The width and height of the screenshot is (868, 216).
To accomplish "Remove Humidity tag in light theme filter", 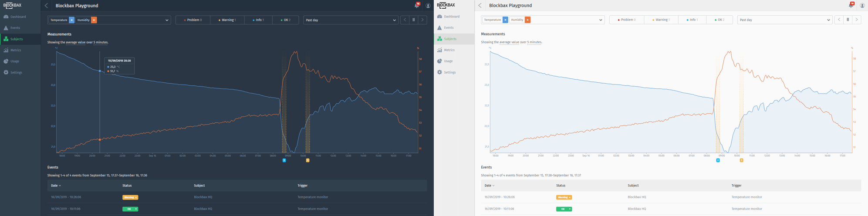I will [x=527, y=20].
